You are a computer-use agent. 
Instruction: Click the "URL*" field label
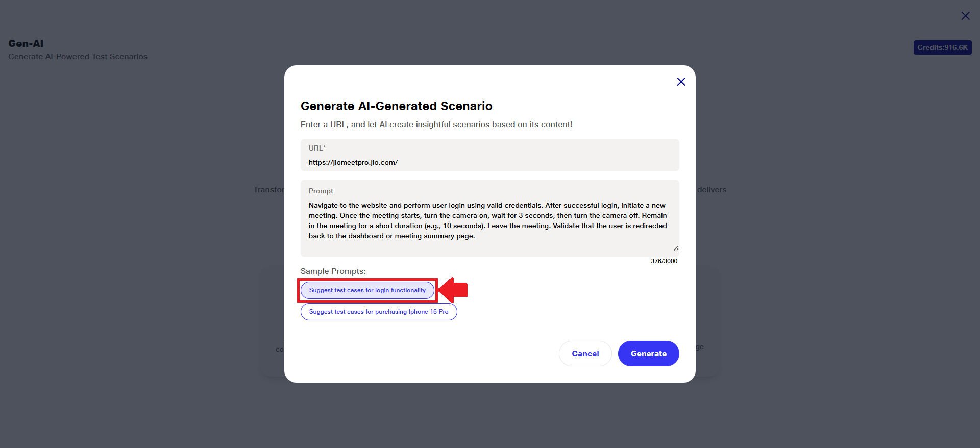(x=317, y=148)
